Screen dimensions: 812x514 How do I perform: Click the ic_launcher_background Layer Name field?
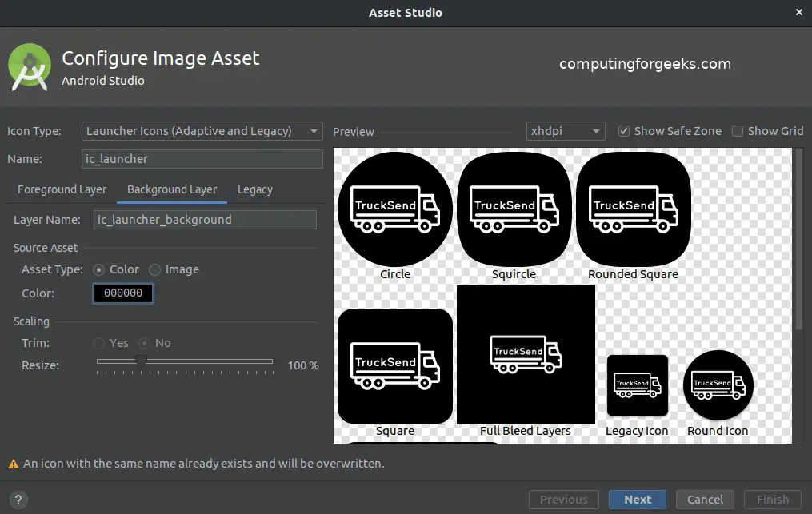(x=205, y=220)
